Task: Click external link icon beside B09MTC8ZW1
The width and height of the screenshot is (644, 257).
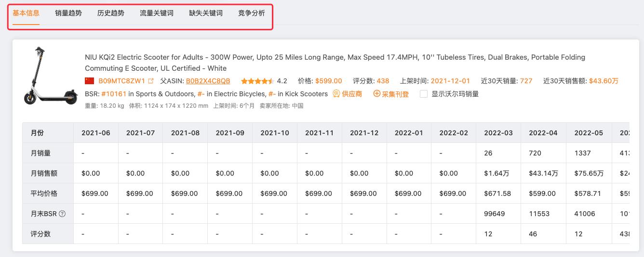Action: [151, 81]
